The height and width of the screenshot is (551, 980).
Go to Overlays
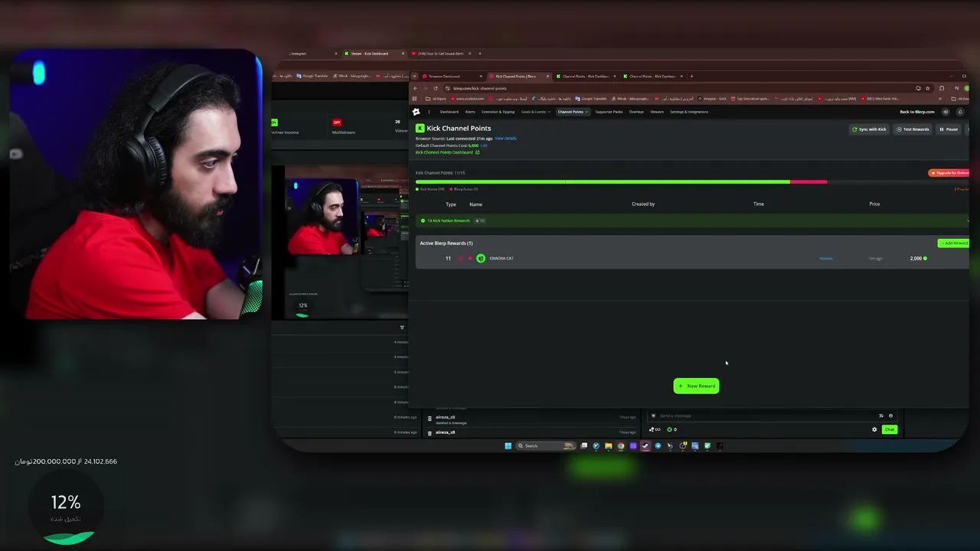click(x=636, y=112)
